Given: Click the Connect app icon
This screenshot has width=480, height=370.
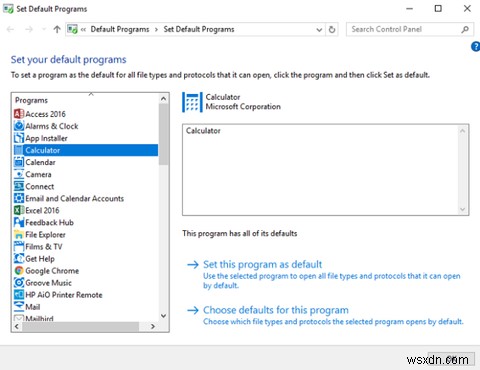Looking at the screenshot, I should point(19,186).
